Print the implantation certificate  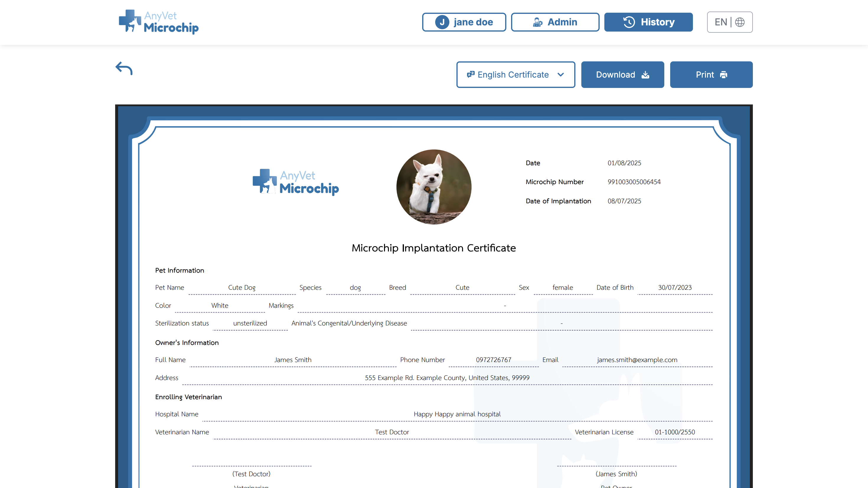coord(711,74)
